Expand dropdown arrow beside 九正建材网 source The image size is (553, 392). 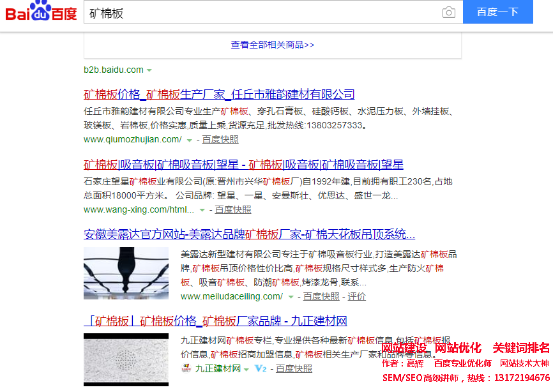click(246, 368)
